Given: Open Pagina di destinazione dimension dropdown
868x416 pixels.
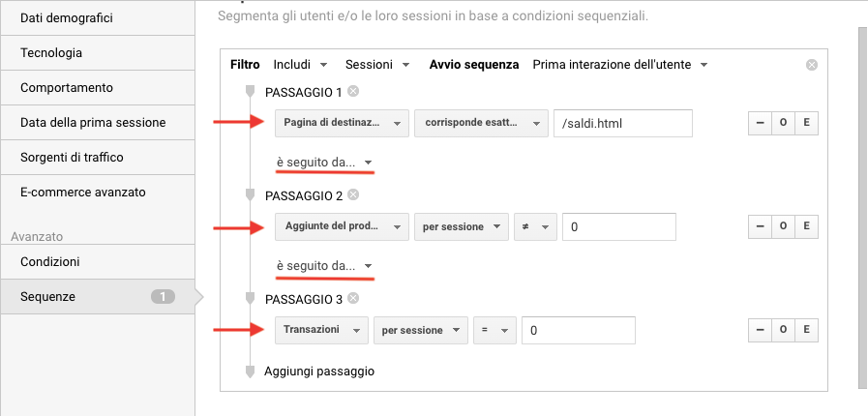Looking at the screenshot, I should pos(341,124).
